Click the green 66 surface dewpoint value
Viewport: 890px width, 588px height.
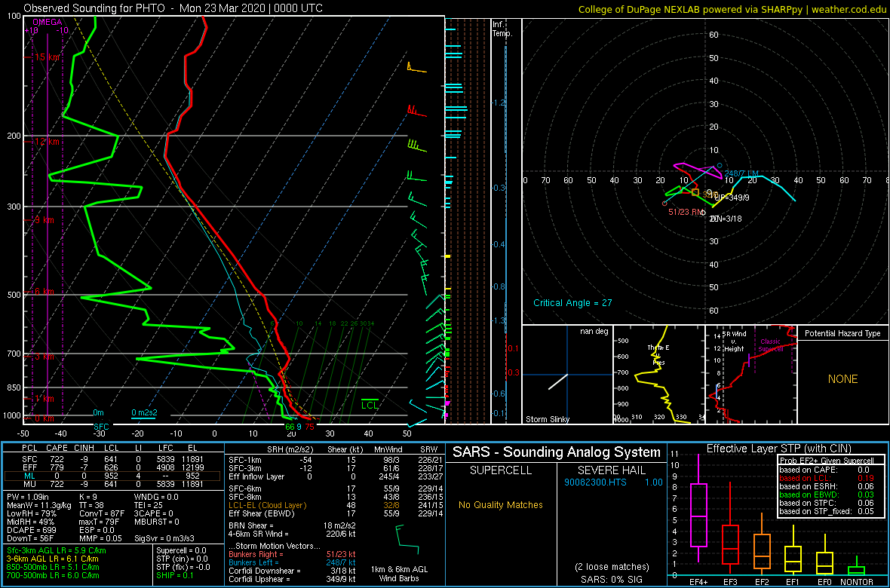[290, 427]
